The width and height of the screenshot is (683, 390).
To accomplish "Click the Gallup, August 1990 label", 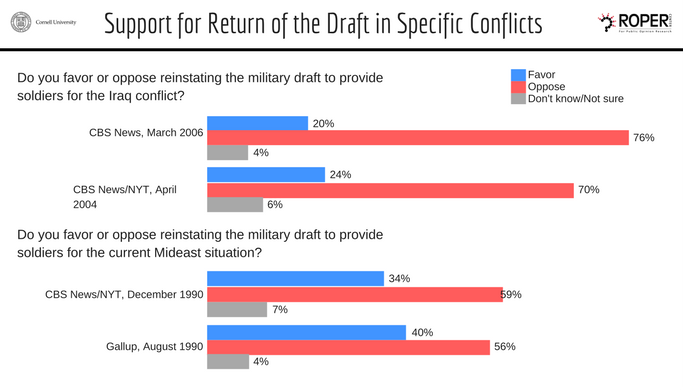I will click(x=155, y=346).
